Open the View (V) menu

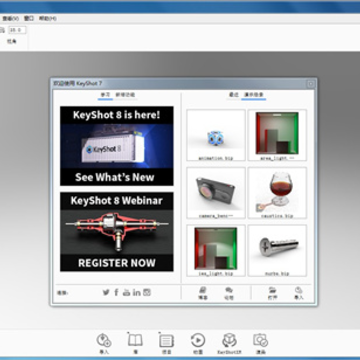pos(10,19)
